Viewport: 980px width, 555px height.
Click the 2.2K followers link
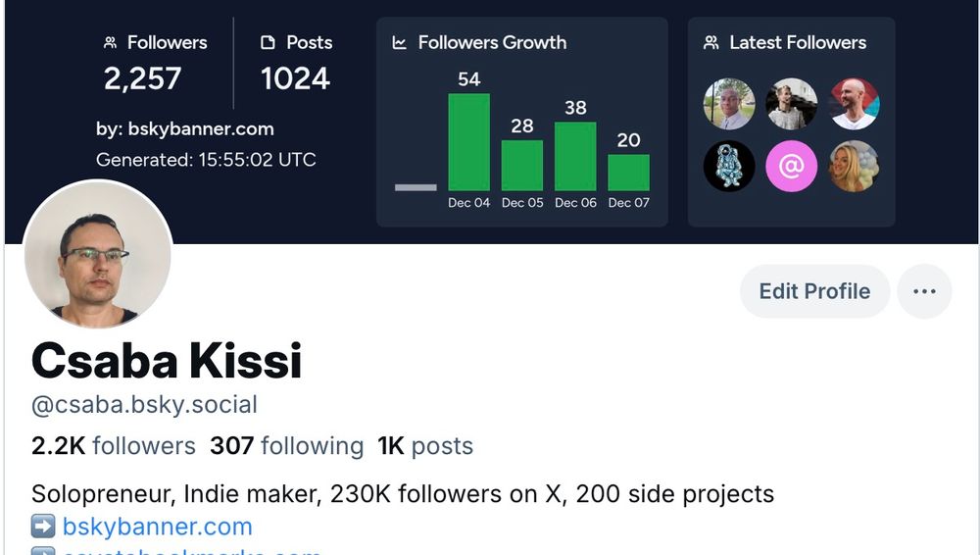pos(114,446)
